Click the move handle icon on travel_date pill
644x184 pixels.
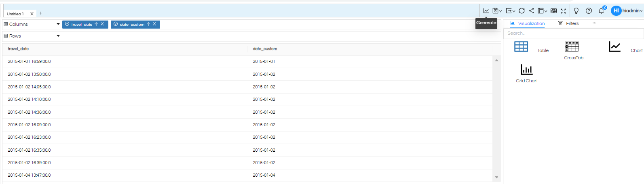pyautogui.click(x=96, y=24)
